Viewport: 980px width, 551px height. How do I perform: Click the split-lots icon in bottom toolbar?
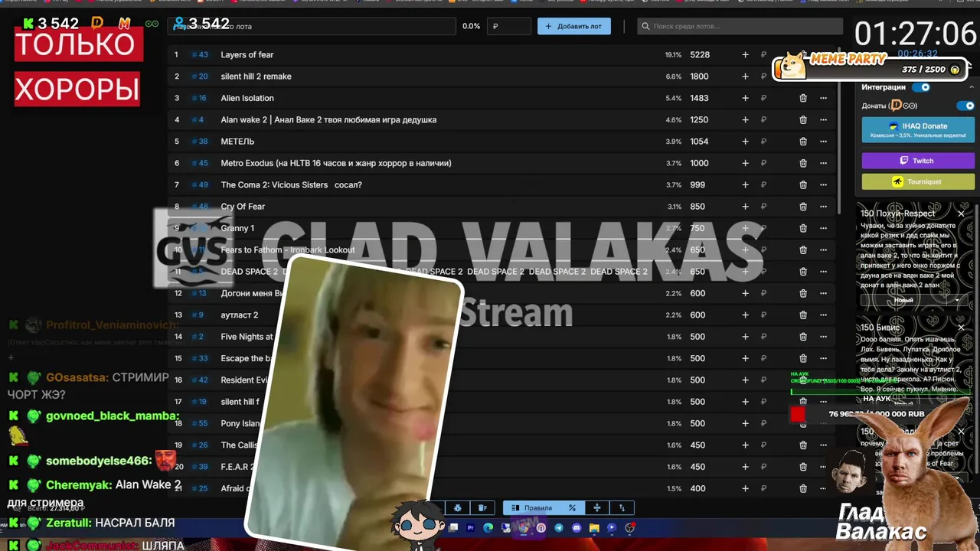point(597,508)
